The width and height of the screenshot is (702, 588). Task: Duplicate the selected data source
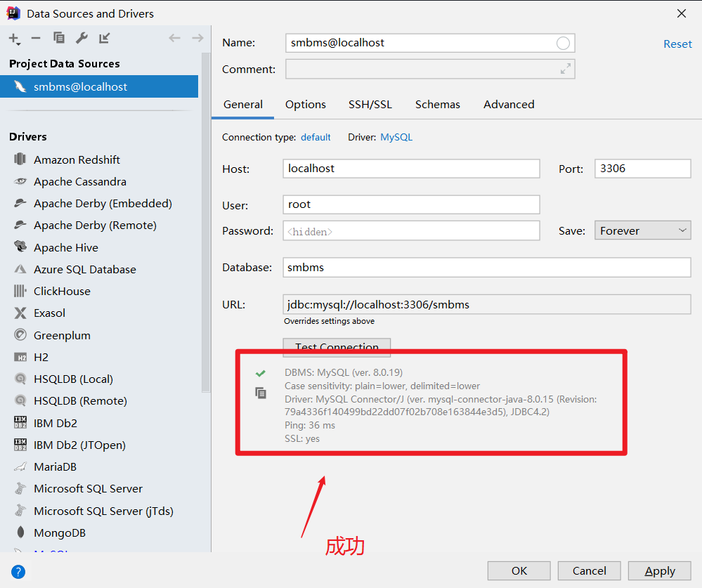[x=58, y=38]
